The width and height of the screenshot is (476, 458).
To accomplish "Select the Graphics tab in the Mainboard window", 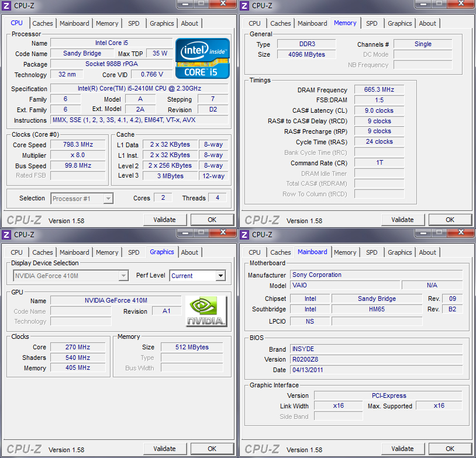I will click(x=400, y=252).
